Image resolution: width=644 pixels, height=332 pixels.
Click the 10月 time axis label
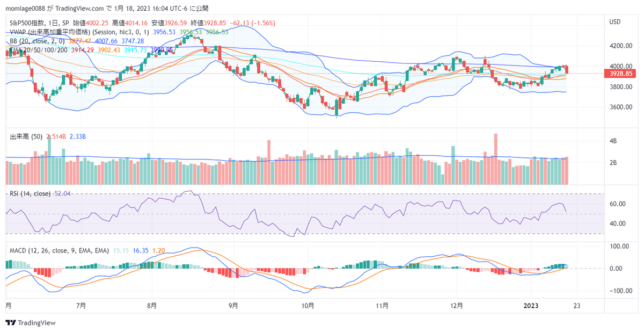point(308,306)
